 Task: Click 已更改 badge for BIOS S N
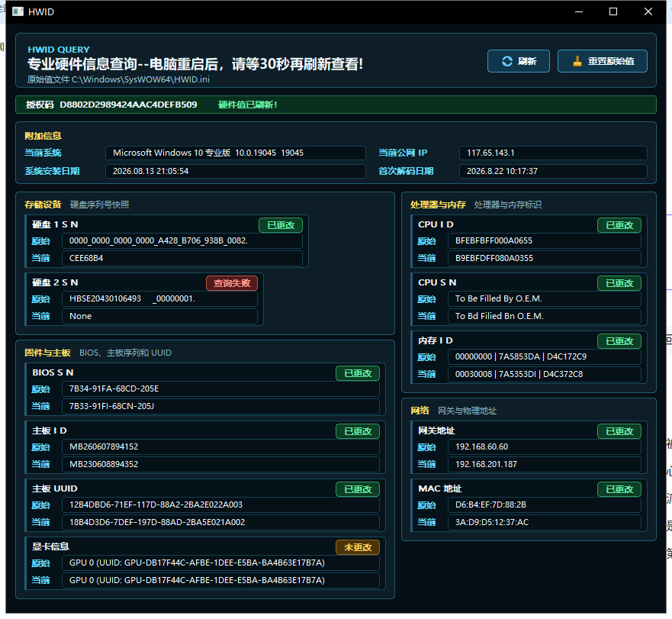pos(358,373)
